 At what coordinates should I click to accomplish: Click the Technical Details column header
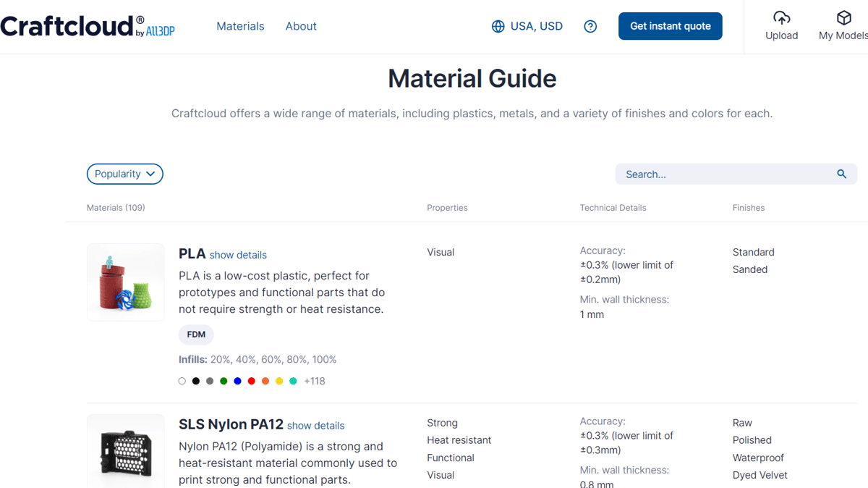point(613,208)
